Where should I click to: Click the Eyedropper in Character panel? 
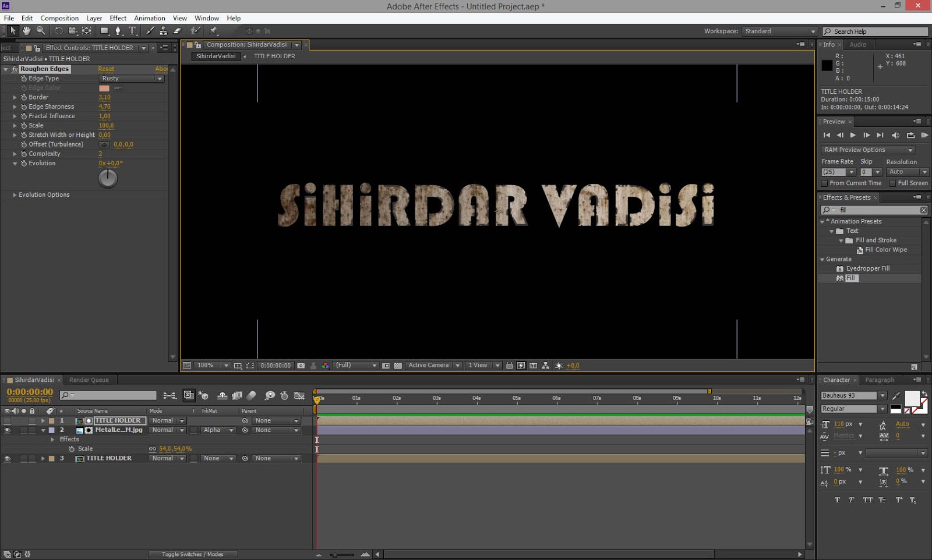896,396
